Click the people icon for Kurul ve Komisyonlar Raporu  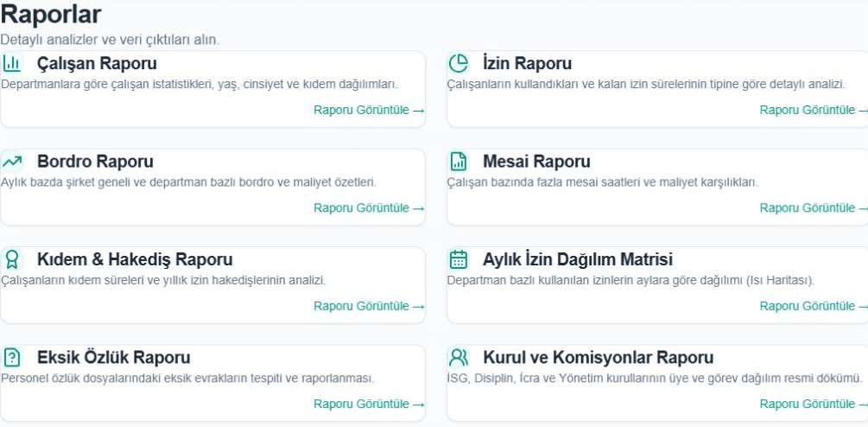(x=459, y=358)
